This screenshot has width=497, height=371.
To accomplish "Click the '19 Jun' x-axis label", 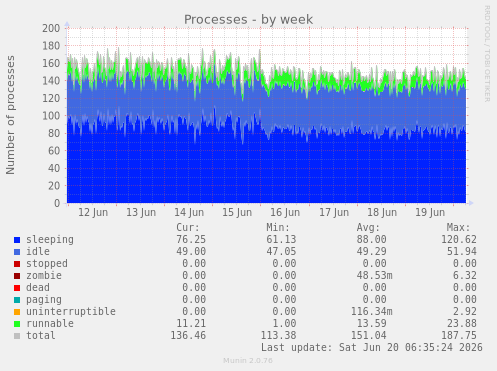I will (x=430, y=212).
